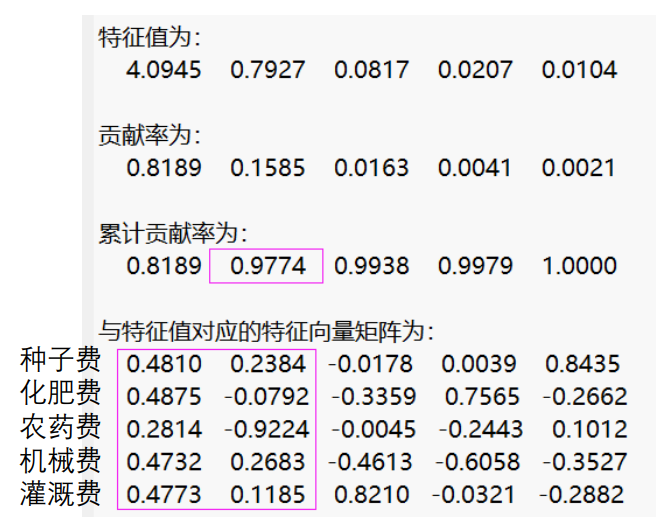
Task: Click the 种子费 row label
Action: point(60,360)
